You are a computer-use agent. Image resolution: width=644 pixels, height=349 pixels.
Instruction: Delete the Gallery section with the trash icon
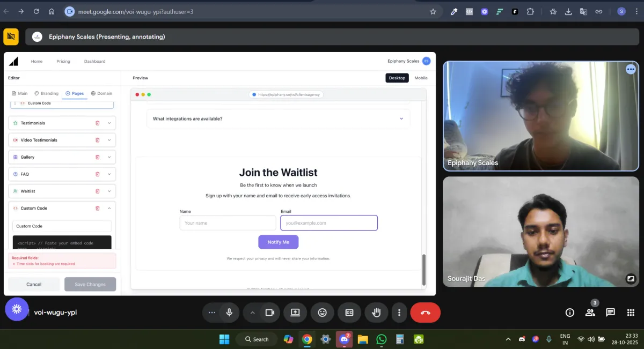(97, 157)
